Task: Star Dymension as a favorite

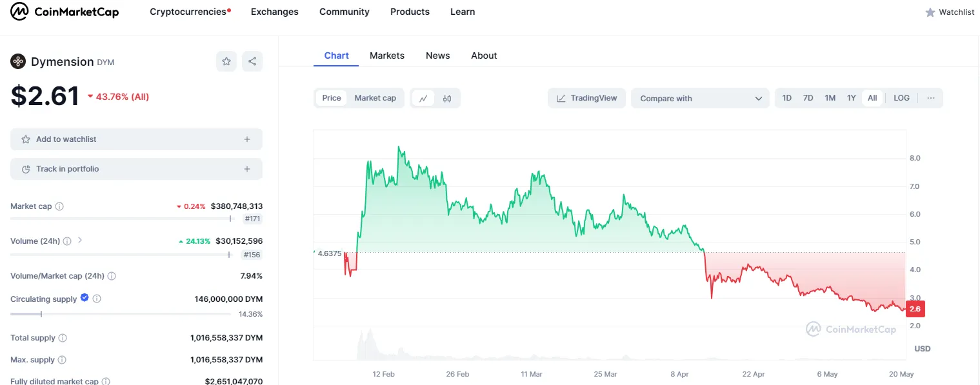Action: tap(226, 61)
